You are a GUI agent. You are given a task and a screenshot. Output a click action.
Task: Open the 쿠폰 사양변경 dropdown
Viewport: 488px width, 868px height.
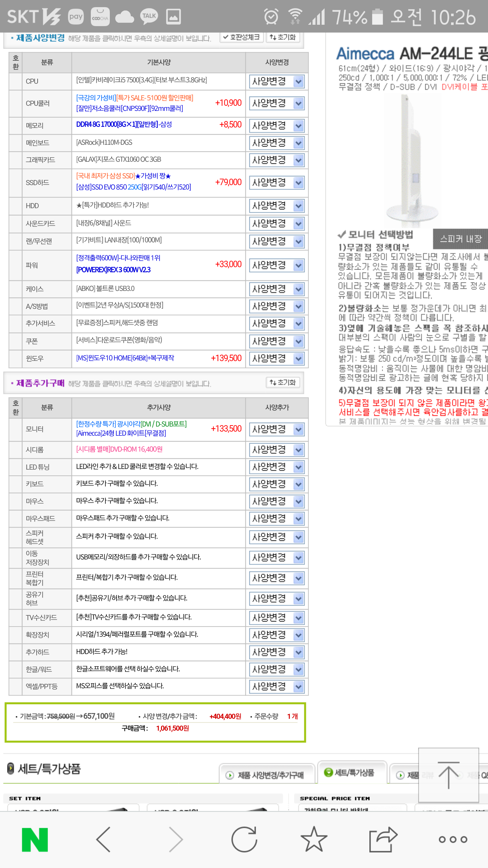[x=277, y=341]
